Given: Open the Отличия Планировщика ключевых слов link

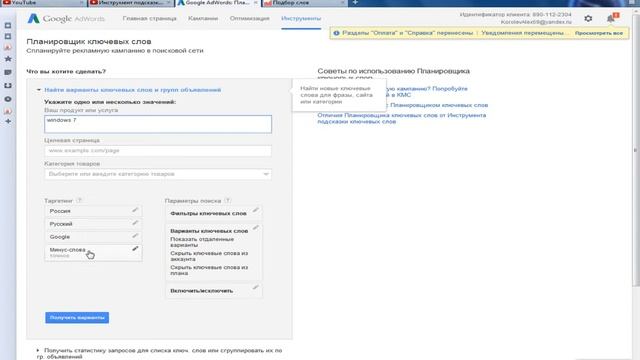Looking at the screenshot, I should 402,118.
